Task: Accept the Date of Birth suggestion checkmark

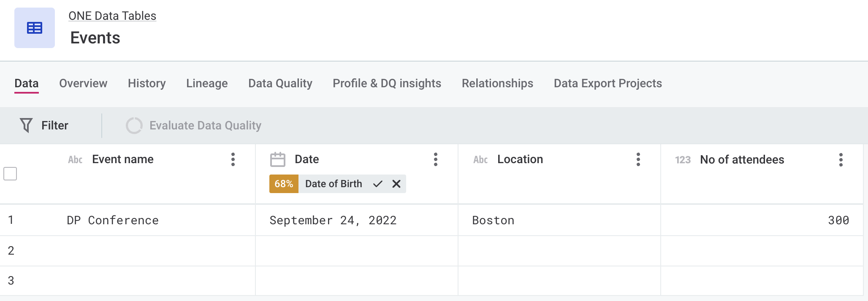Action: click(378, 184)
